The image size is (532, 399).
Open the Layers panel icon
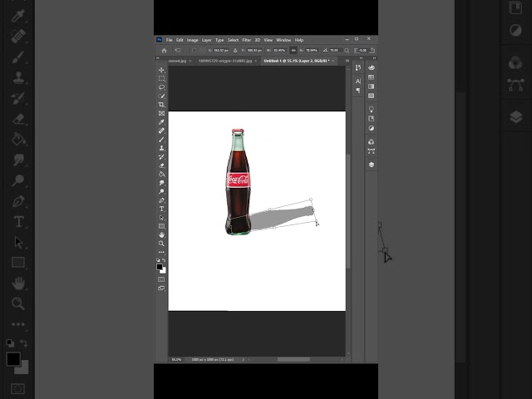tap(372, 165)
